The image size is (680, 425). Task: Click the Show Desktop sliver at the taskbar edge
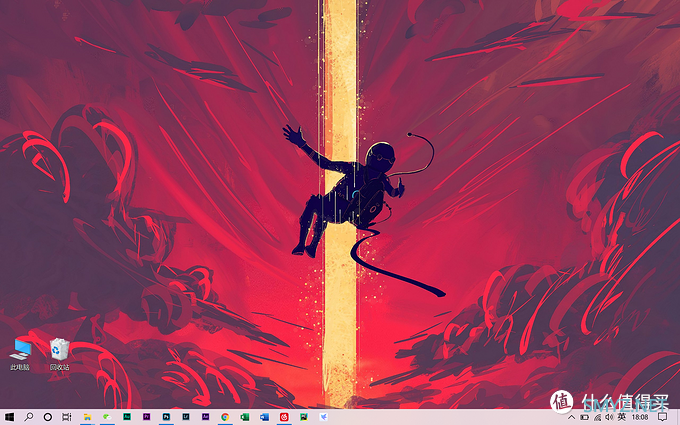[678, 417]
